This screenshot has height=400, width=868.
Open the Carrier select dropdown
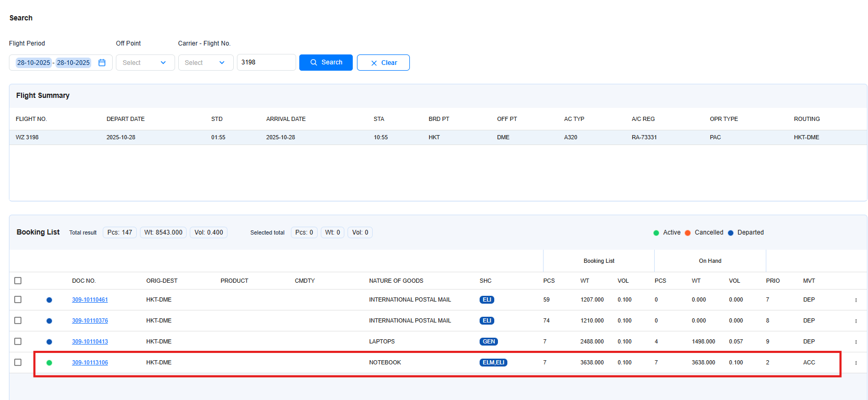click(205, 63)
